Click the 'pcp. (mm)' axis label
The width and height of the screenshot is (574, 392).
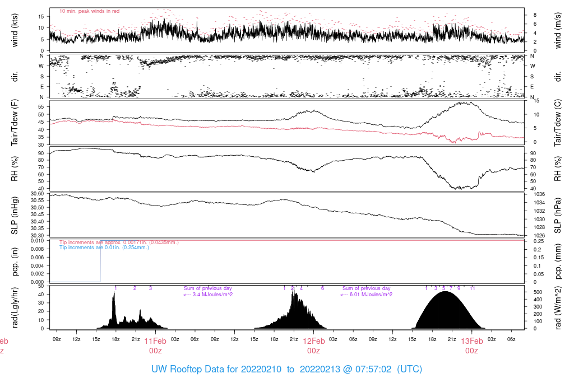coord(558,262)
